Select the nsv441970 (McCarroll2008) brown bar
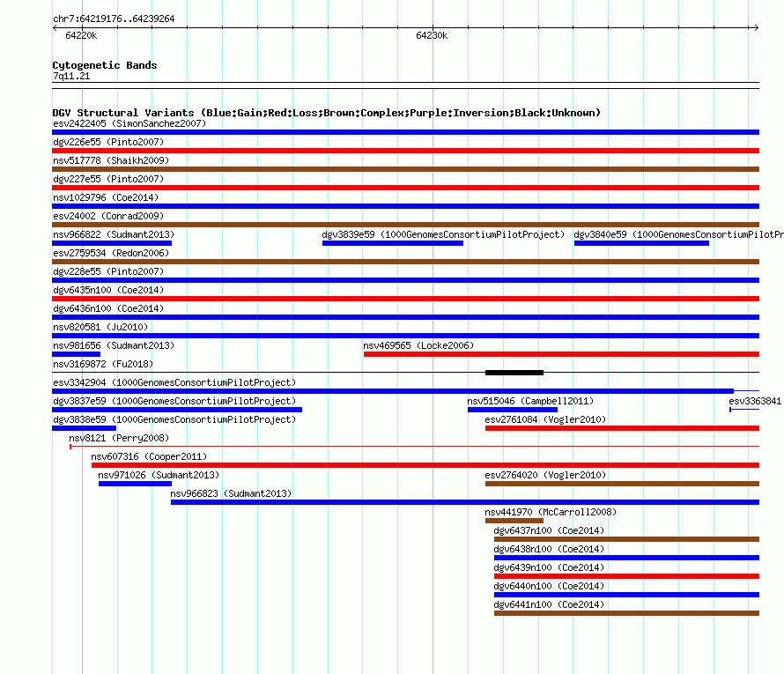 click(x=514, y=521)
